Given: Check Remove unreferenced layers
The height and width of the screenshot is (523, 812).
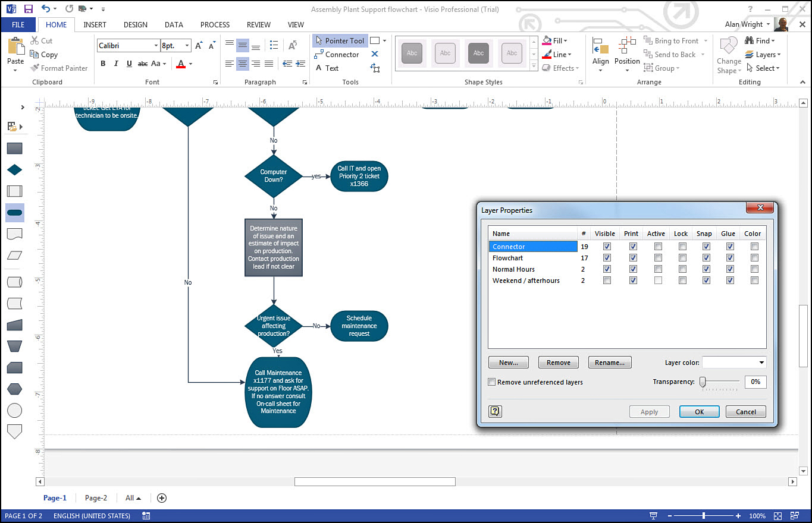Looking at the screenshot, I should [492, 382].
